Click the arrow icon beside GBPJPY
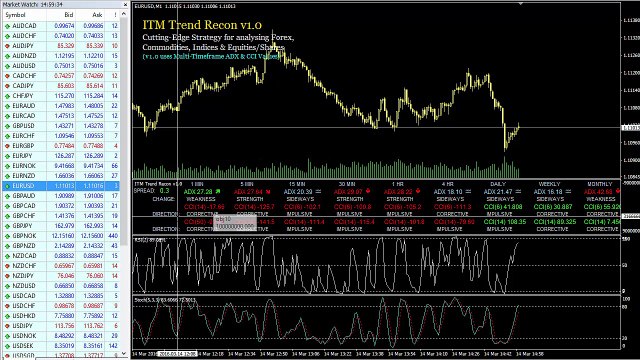Image resolution: width=640 pixels, height=360 pixels. point(7,226)
